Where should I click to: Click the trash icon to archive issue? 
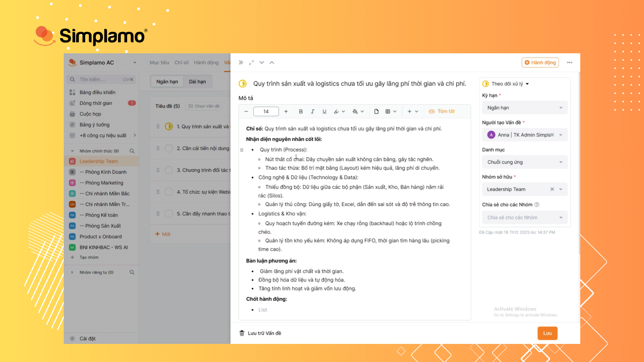click(x=242, y=333)
